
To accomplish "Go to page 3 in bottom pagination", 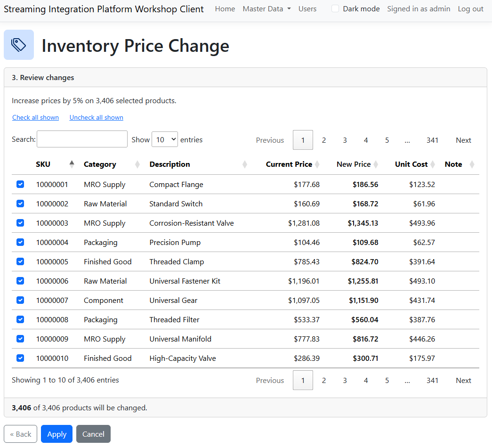I will tap(345, 380).
